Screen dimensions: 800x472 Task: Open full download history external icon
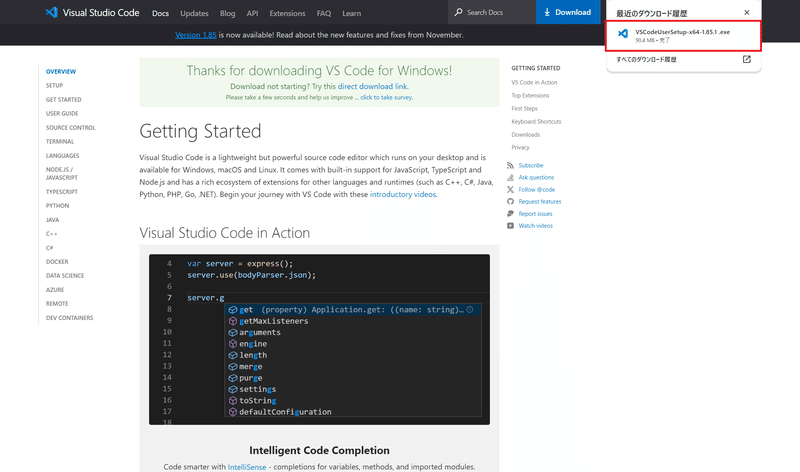pos(746,59)
